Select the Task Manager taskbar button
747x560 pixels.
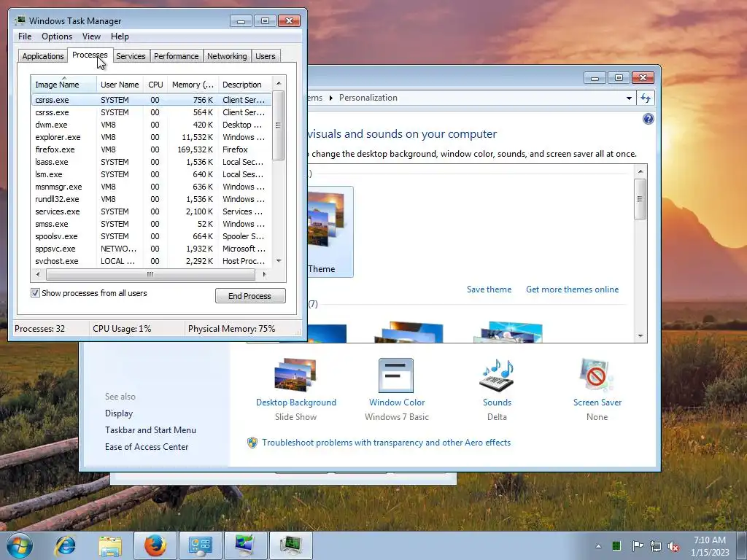[290, 545]
